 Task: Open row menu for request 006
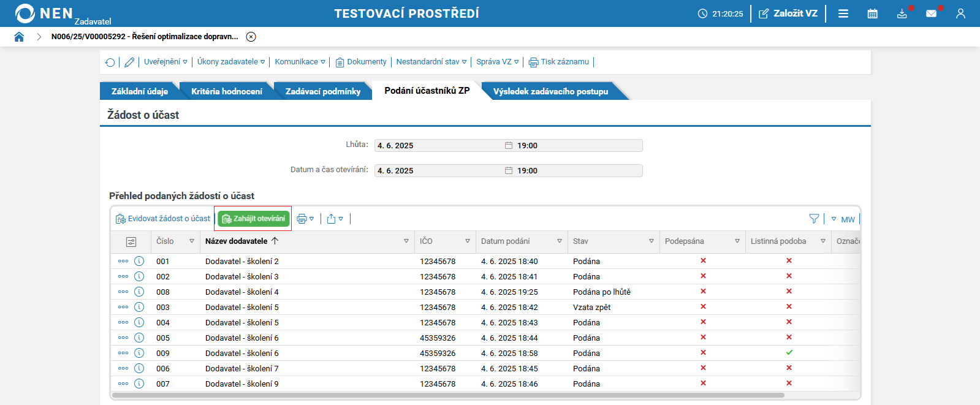(x=123, y=368)
